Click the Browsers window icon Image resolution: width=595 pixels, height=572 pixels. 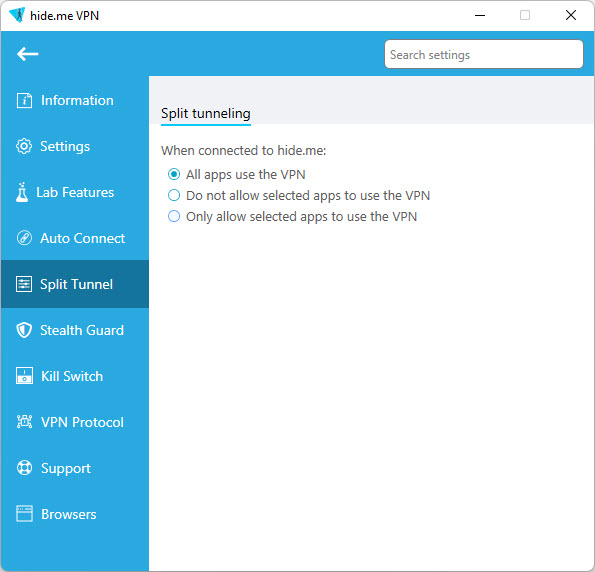click(24, 514)
